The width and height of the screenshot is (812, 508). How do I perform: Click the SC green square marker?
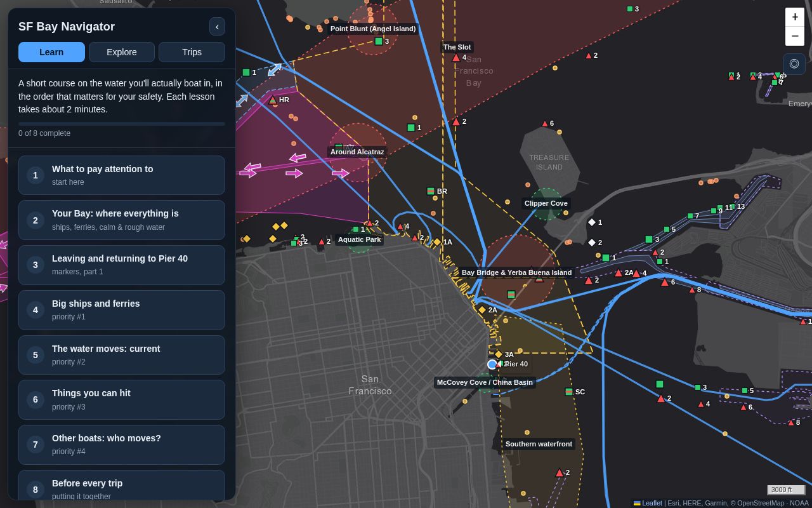pyautogui.click(x=569, y=392)
